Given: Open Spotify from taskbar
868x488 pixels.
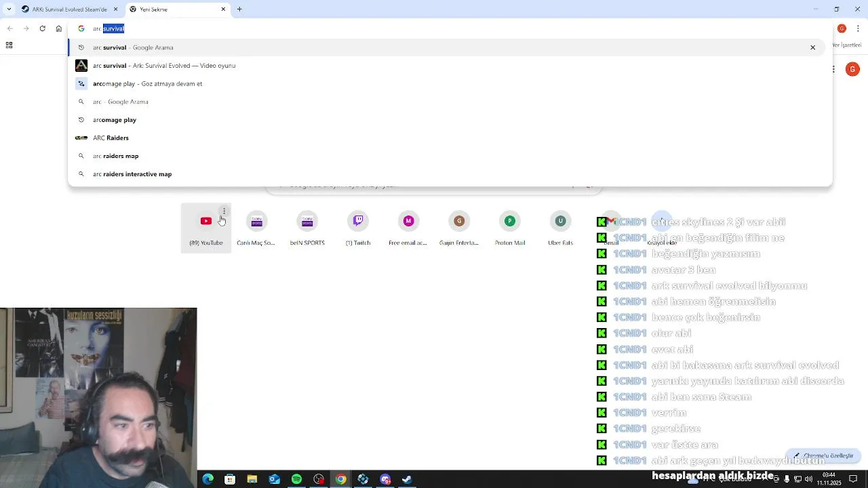Looking at the screenshot, I should 296,479.
